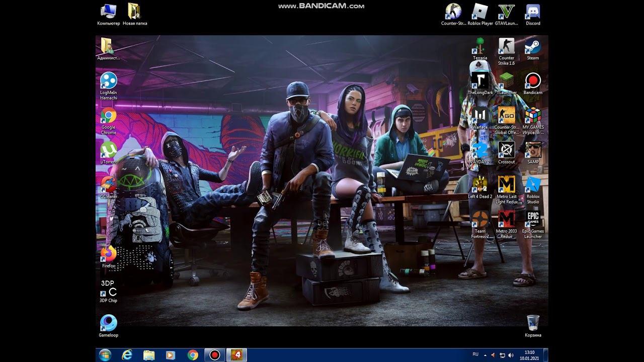Screen dimensions: 644x362
Task: Open Windows Explorer from taskbar
Action: [x=149, y=355]
